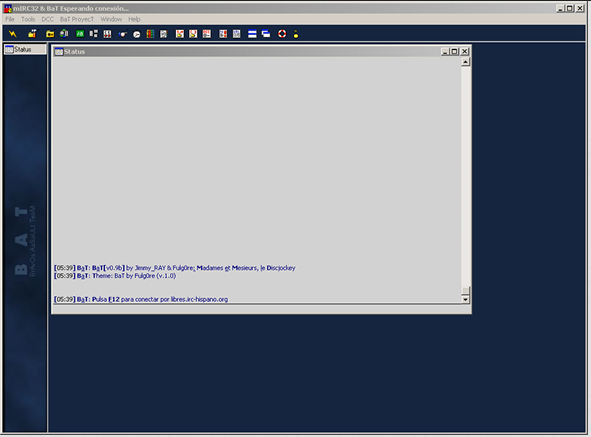Open the Colors toolbar icon

(x=150, y=34)
